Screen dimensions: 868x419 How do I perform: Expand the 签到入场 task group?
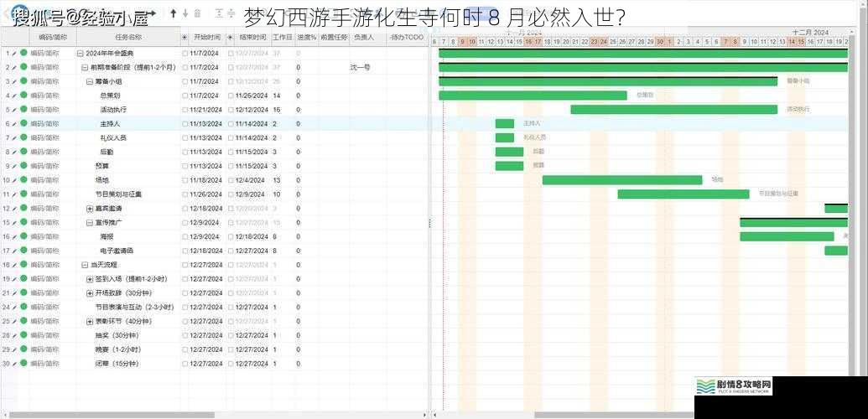pyautogui.click(x=90, y=279)
